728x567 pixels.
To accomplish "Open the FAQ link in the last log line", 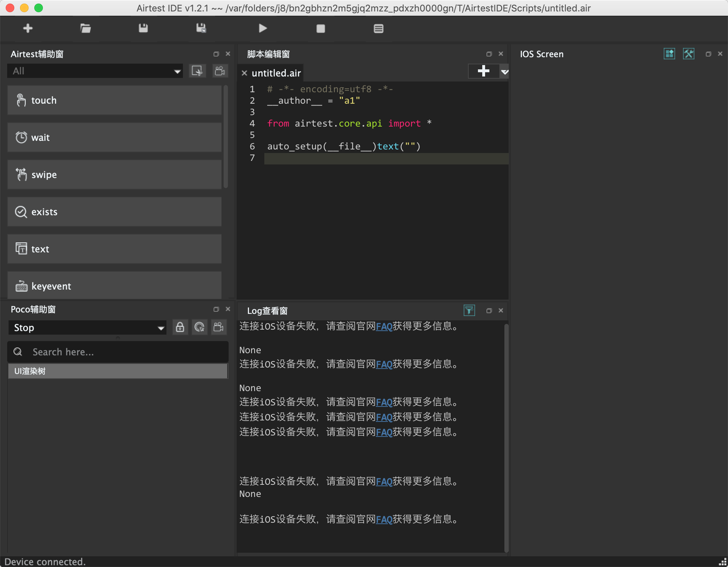I will pos(384,519).
